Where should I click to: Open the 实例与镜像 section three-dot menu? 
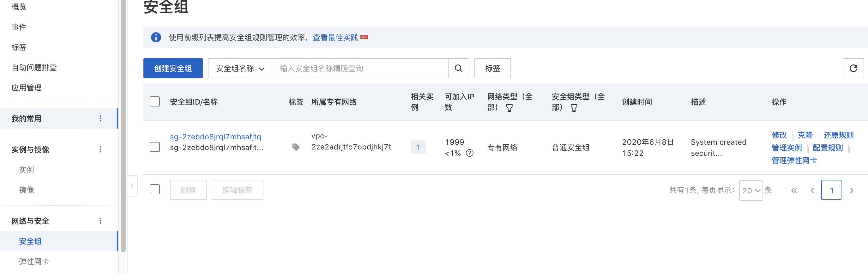pos(100,150)
